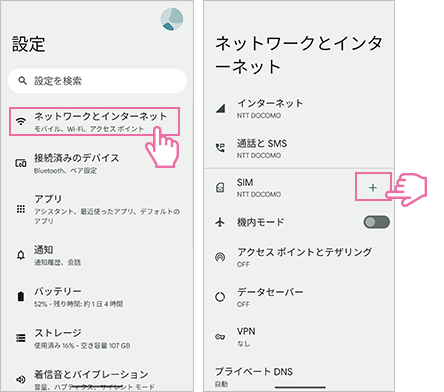Open the profile avatar in Settings
The width and height of the screenshot is (444, 392).
(172, 19)
